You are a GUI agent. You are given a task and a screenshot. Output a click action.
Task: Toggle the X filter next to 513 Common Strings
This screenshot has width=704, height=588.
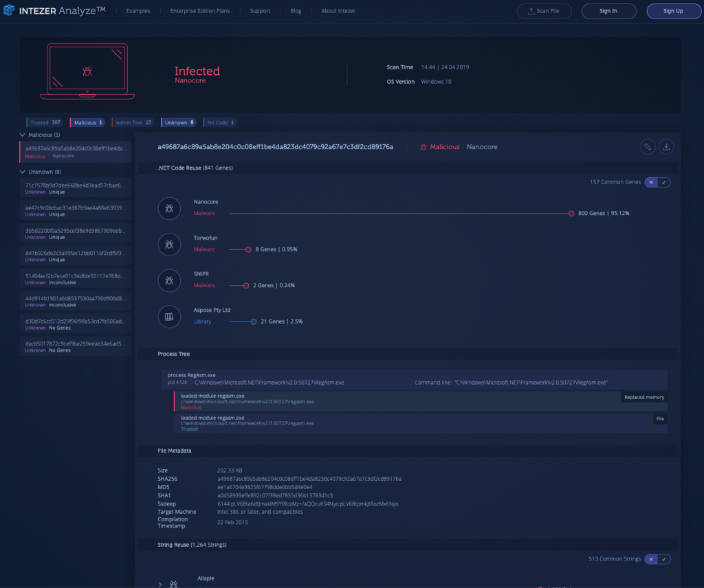650,558
